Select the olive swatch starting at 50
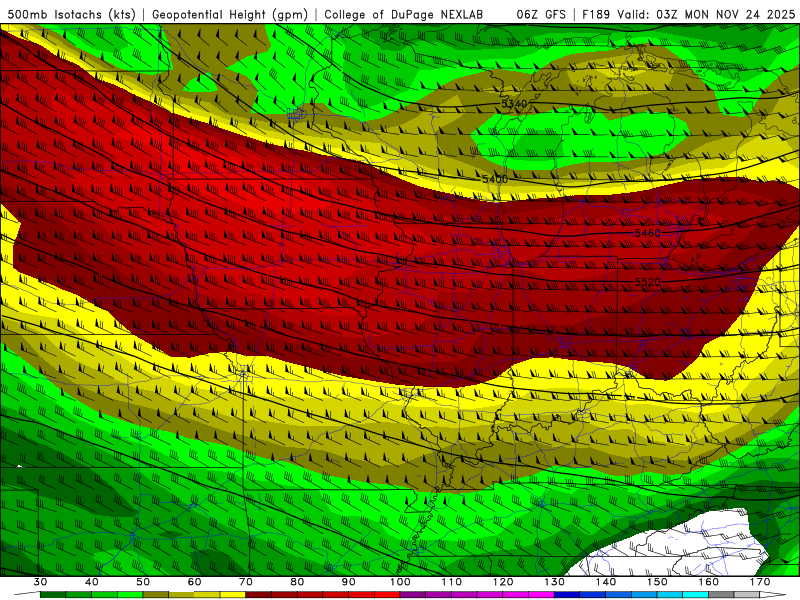Viewport: 800px width, 600px height. [156, 595]
